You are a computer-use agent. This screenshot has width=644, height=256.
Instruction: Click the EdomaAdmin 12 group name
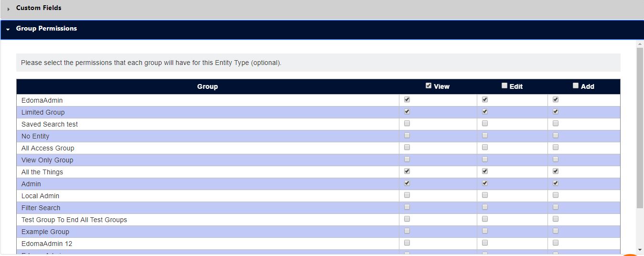pos(47,244)
